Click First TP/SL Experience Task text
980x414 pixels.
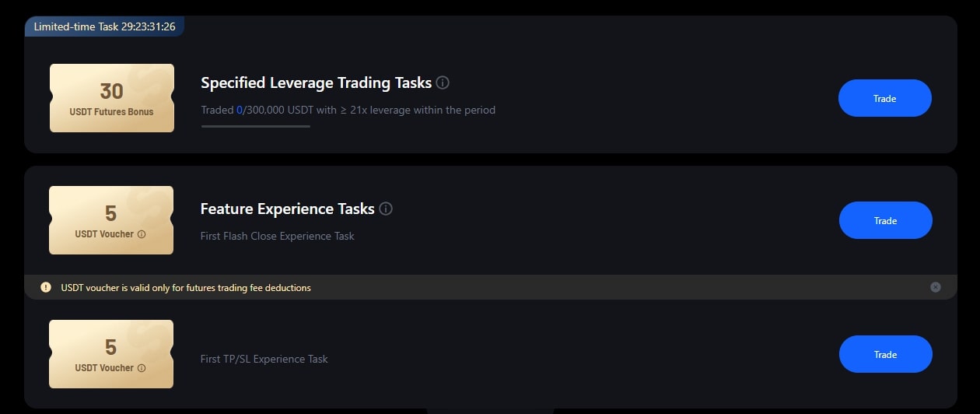tap(264, 359)
